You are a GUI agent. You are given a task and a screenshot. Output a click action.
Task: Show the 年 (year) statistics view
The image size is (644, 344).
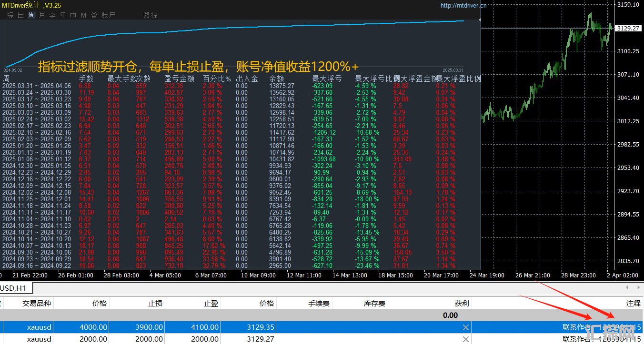63,15
